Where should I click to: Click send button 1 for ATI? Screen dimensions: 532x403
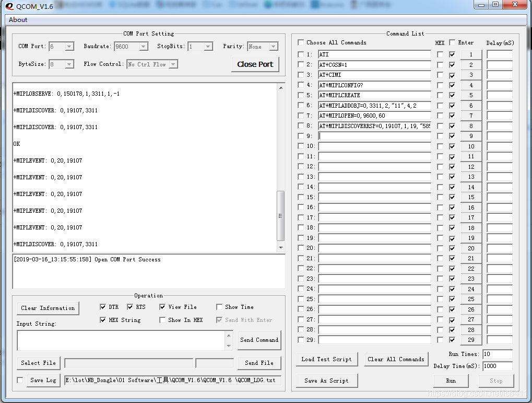click(471, 54)
